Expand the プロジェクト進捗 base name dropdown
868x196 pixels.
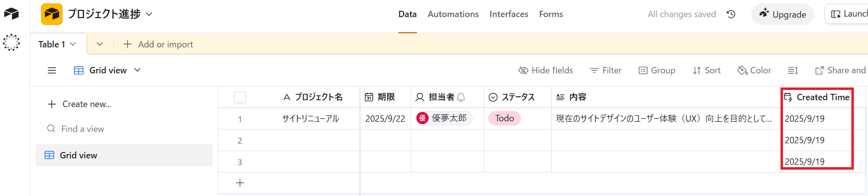coord(149,14)
